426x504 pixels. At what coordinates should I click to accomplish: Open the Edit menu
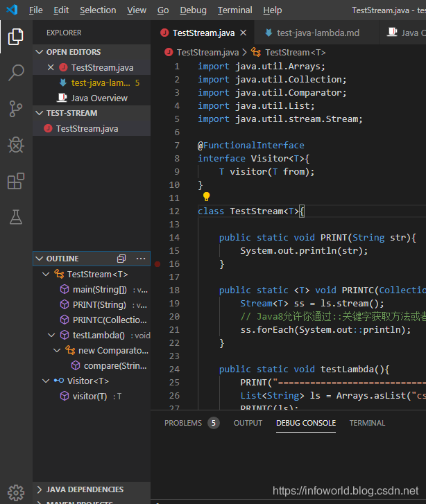[61, 10]
